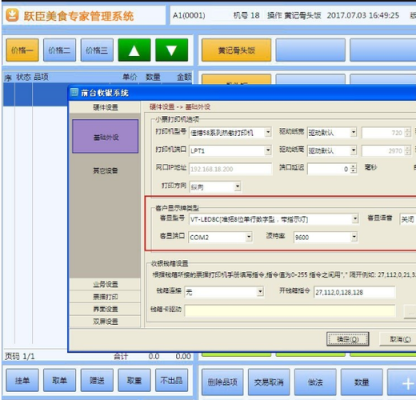Increase the 端口延迟 stepper value
Viewport: 416px width, 400px height.
tap(354, 166)
